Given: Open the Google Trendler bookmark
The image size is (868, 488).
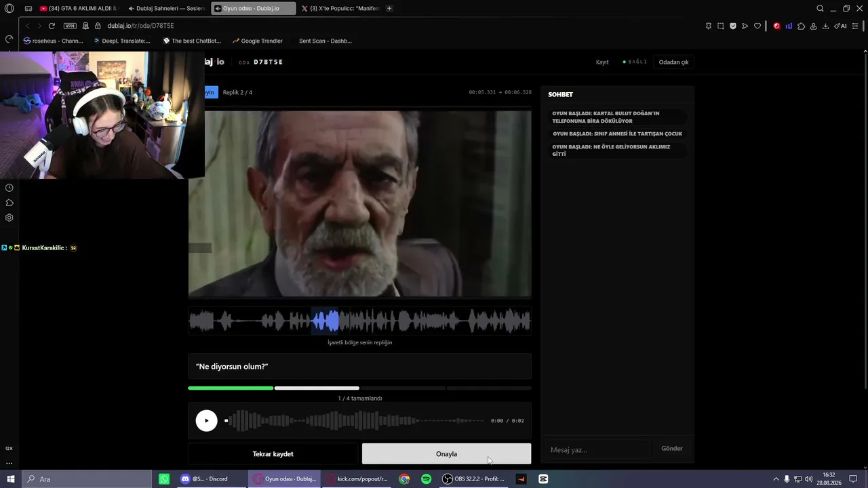Looking at the screenshot, I should pyautogui.click(x=258, y=41).
